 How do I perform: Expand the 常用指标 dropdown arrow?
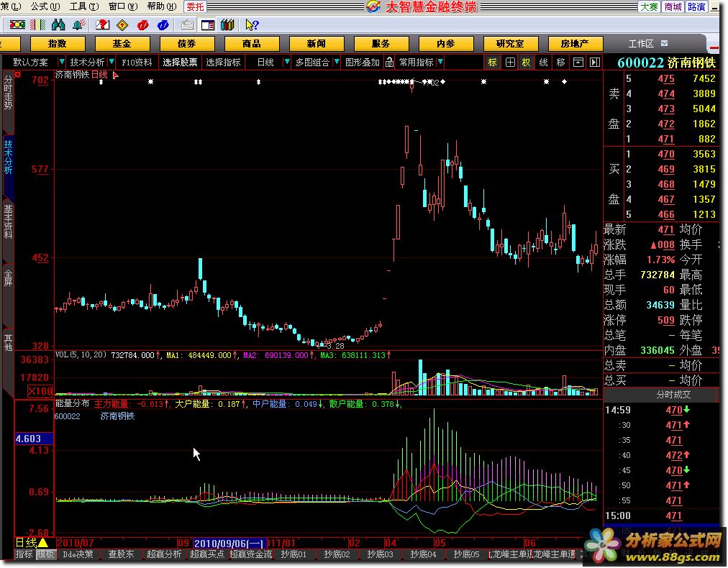click(x=440, y=62)
